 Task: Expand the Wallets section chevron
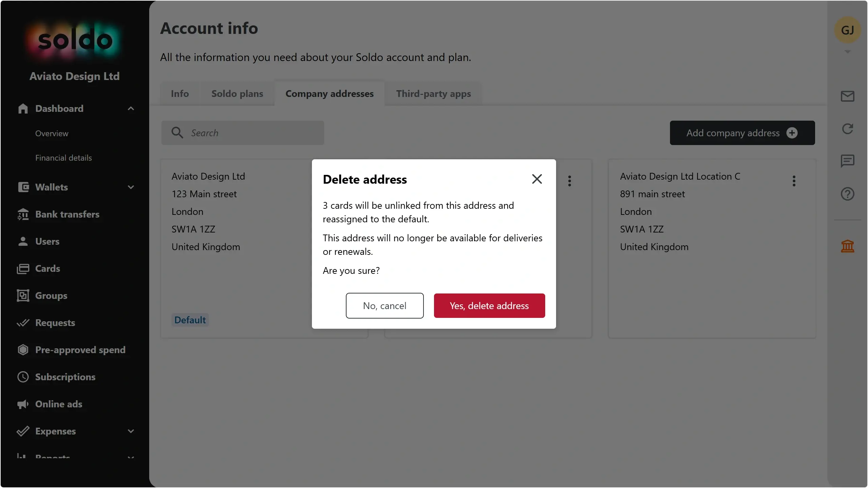pos(131,187)
